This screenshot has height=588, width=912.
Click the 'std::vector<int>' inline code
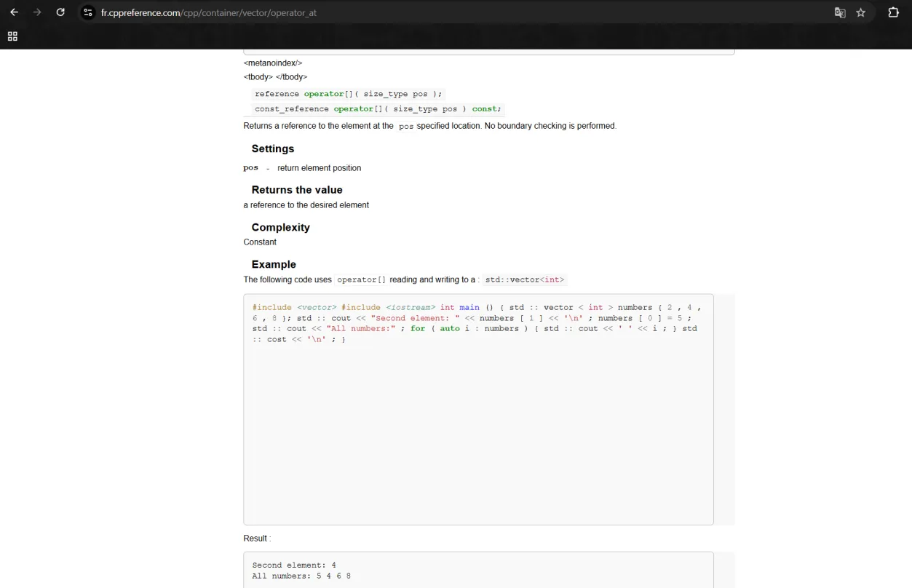coord(525,279)
